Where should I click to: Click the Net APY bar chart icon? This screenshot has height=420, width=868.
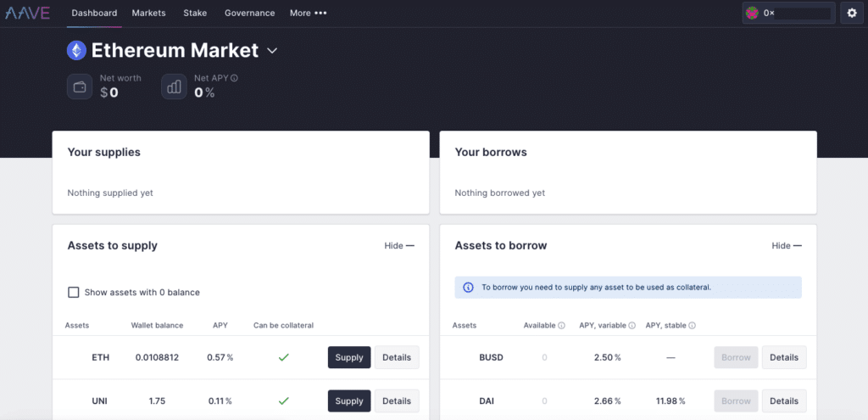(x=174, y=87)
